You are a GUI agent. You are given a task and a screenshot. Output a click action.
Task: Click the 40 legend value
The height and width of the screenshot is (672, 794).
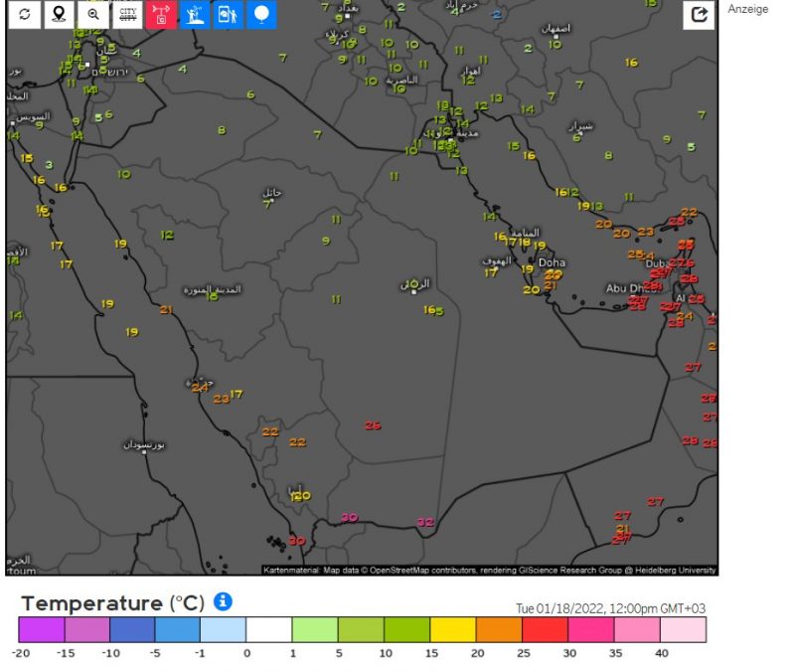662,653
